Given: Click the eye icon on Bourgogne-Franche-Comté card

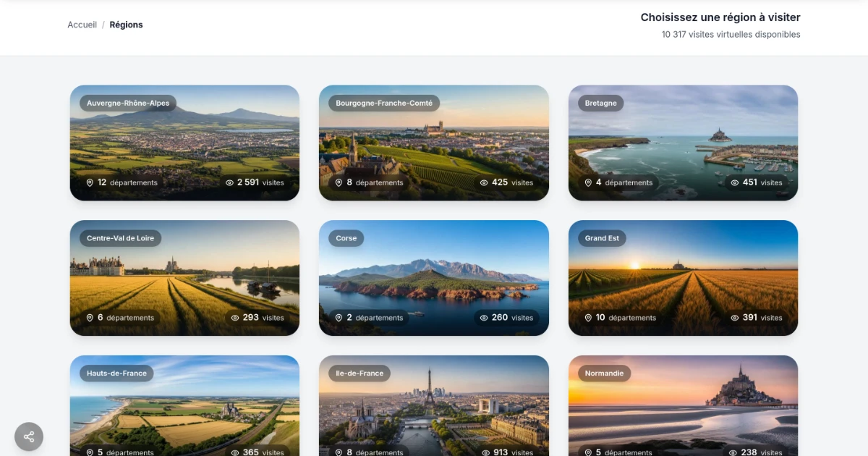Looking at the screenshot, I should click(484, 183).
